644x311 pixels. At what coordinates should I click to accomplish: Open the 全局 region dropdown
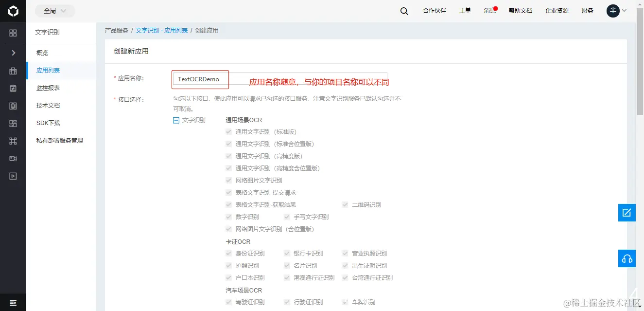54,10
